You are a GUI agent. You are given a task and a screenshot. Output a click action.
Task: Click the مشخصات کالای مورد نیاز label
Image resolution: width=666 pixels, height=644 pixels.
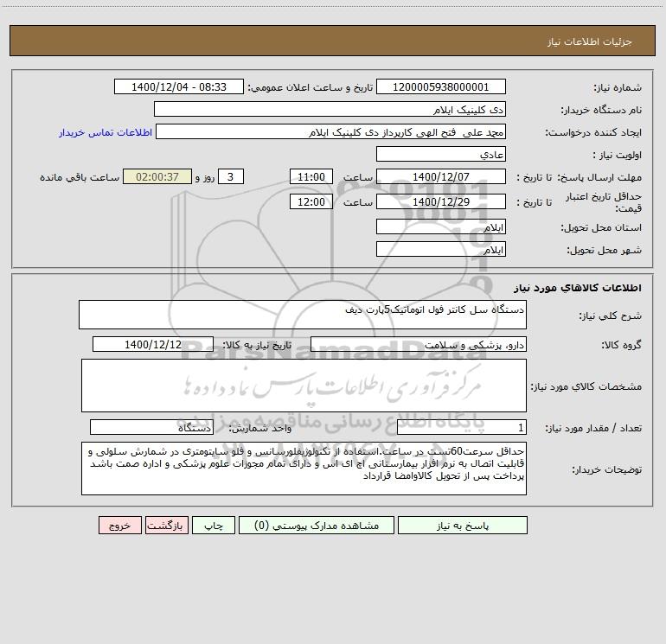(x=586, y=386)
